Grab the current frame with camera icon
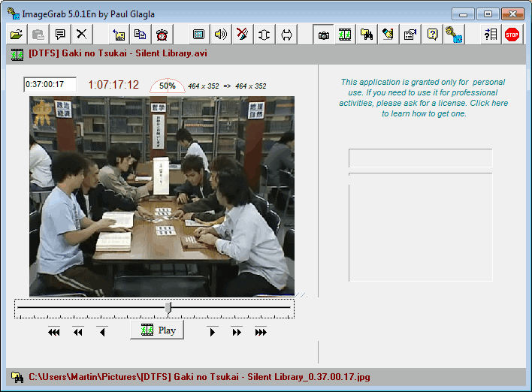 [323, 35]
